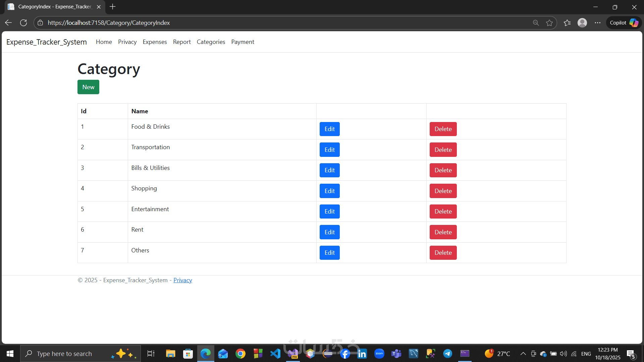Launch Copilot from the toolbar

point(624,23)
